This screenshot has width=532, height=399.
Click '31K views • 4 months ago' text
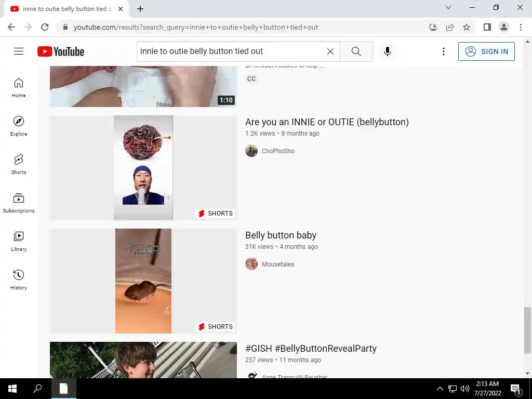[x=282, y=247]
